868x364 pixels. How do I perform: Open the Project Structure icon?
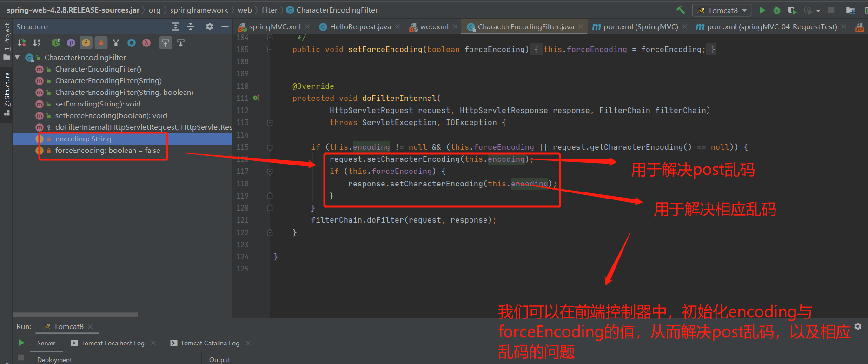pyautogui.click(x=850, y=10)
